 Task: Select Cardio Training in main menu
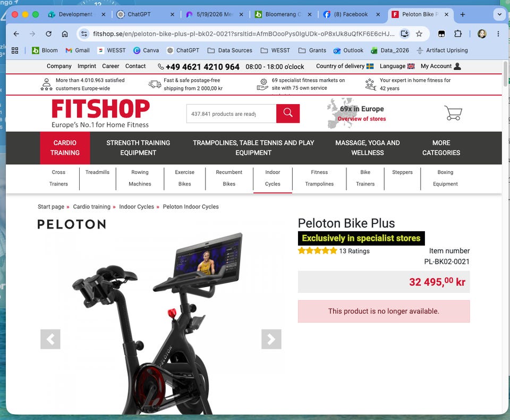click(65, 148)
